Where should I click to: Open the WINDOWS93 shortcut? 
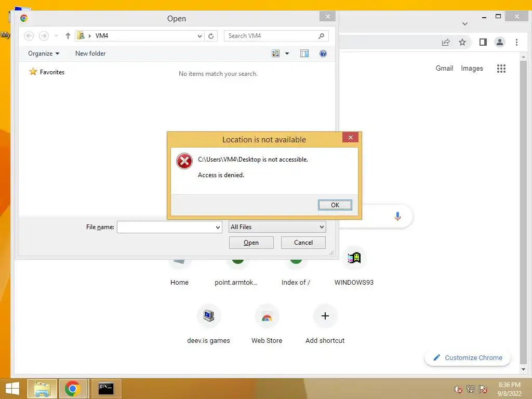click(354, 267)
